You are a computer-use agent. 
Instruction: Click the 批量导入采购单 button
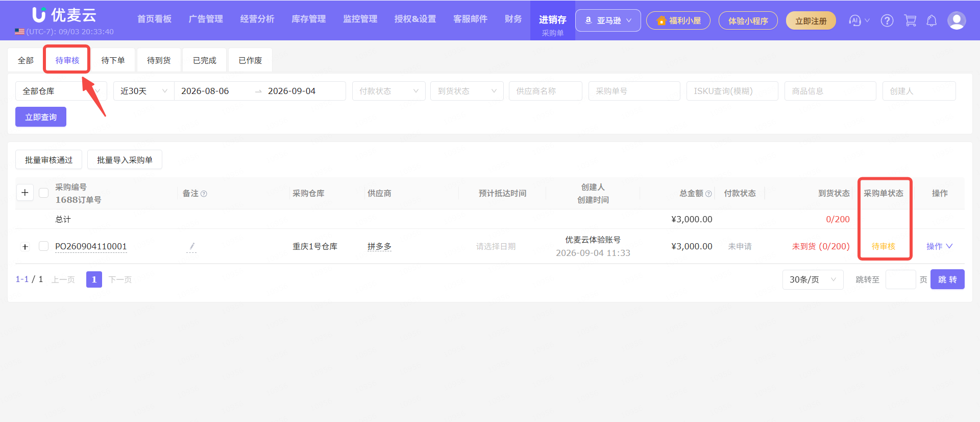(x=125, y=160)
